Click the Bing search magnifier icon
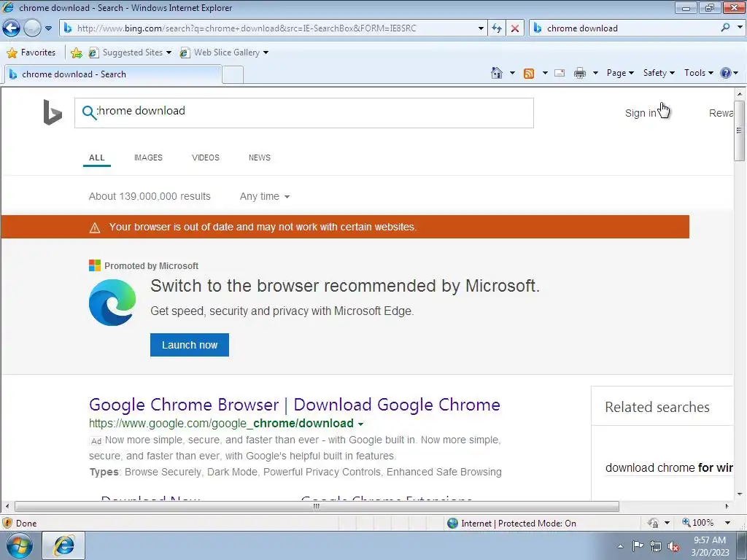Viewport: 747px width, 560px height. [x=89, y=112]
